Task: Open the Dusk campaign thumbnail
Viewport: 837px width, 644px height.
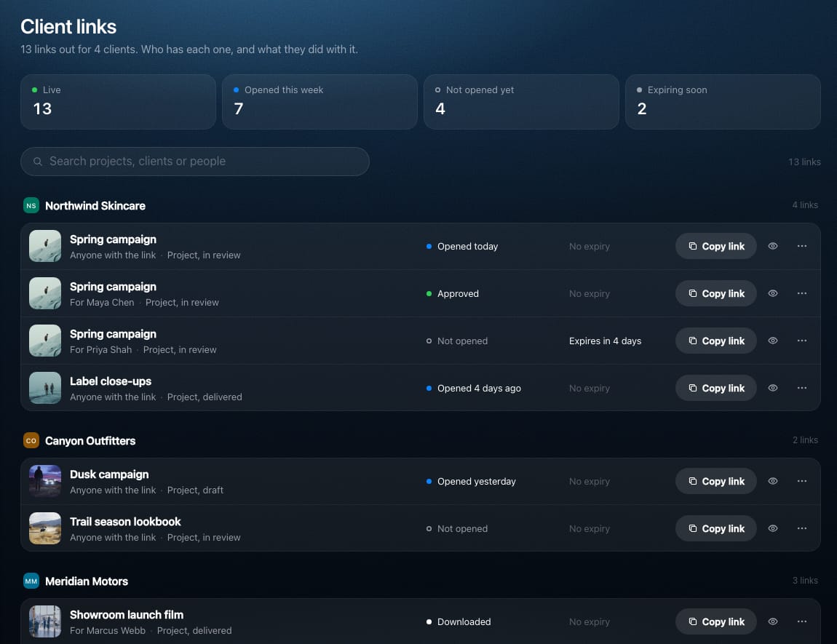Action: click(45, 481)
